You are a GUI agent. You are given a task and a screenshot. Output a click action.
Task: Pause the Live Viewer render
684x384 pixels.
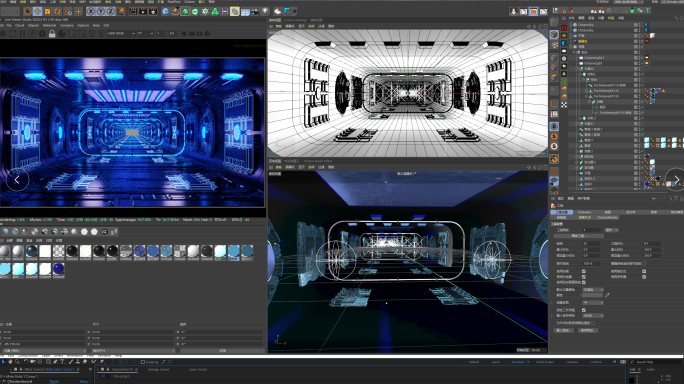[22, 34]
